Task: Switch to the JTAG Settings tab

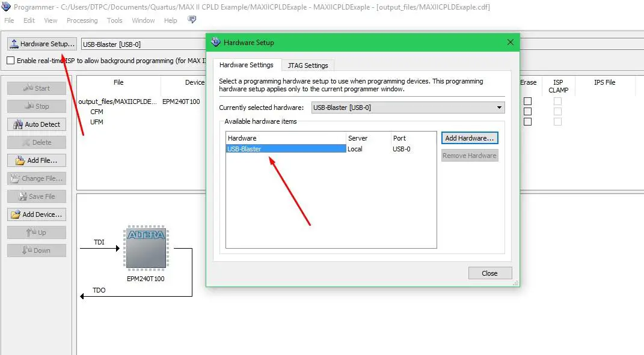Action: pyautogui.click(x=308, y=65)
